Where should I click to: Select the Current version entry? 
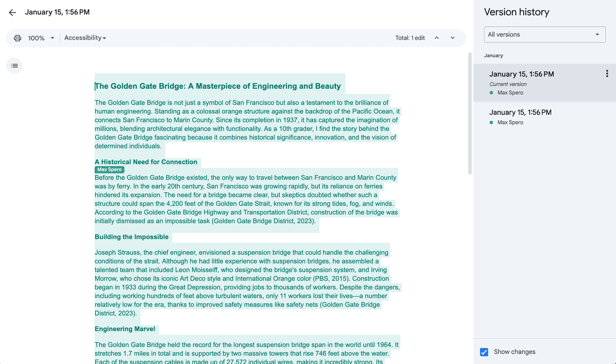521,74
